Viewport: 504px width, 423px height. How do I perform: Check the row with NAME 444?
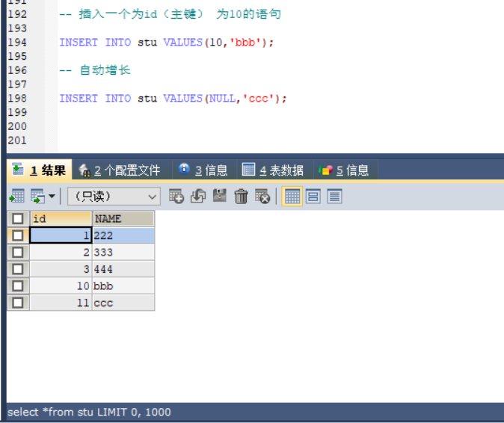[x=18, y=269]
